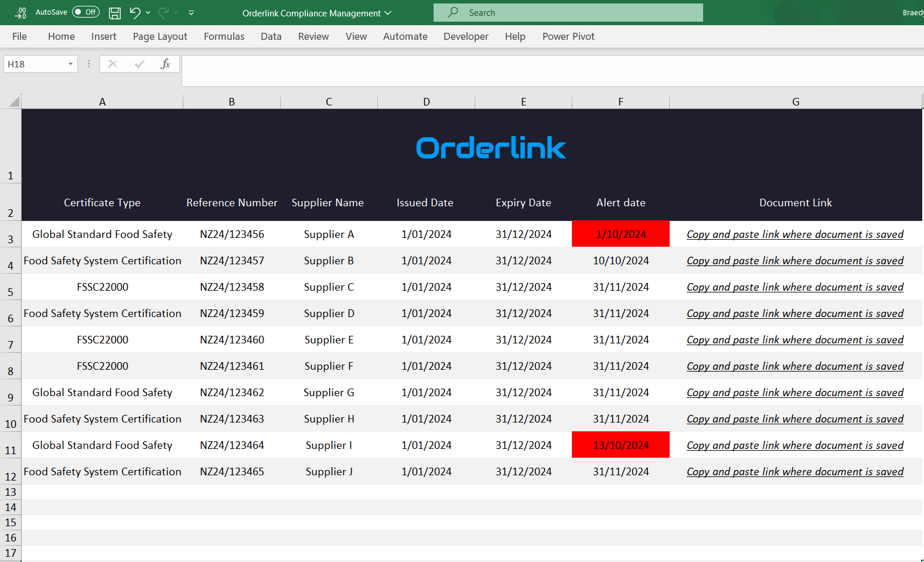The height and width of the screenshot is (562, 924).
Task: Open document link for Supplier C row
Action: 795,287
